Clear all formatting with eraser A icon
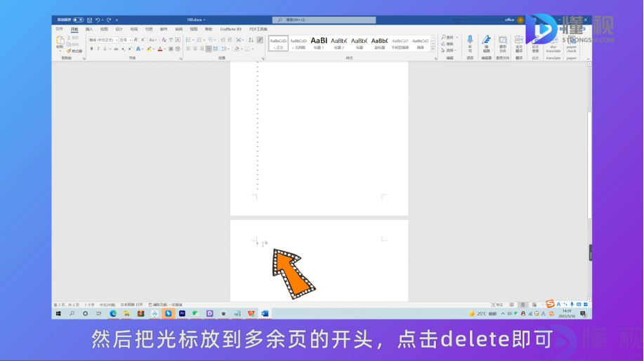This screenshot has height=361, width=644. (164, 40)
